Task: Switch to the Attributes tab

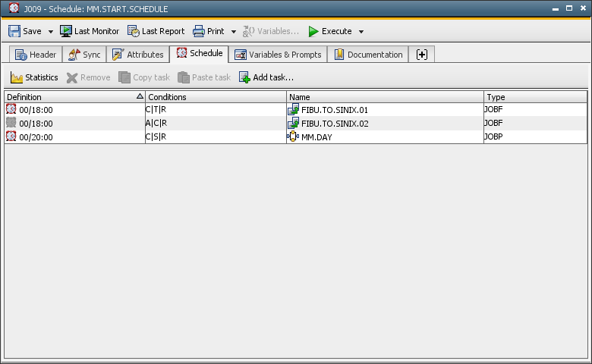Action: [x=137, y=55]
